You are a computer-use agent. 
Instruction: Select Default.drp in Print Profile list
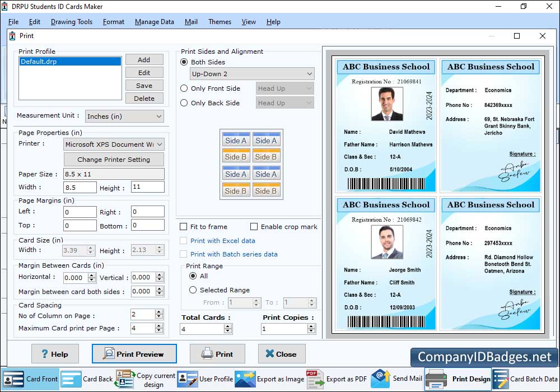click(70, 62)
